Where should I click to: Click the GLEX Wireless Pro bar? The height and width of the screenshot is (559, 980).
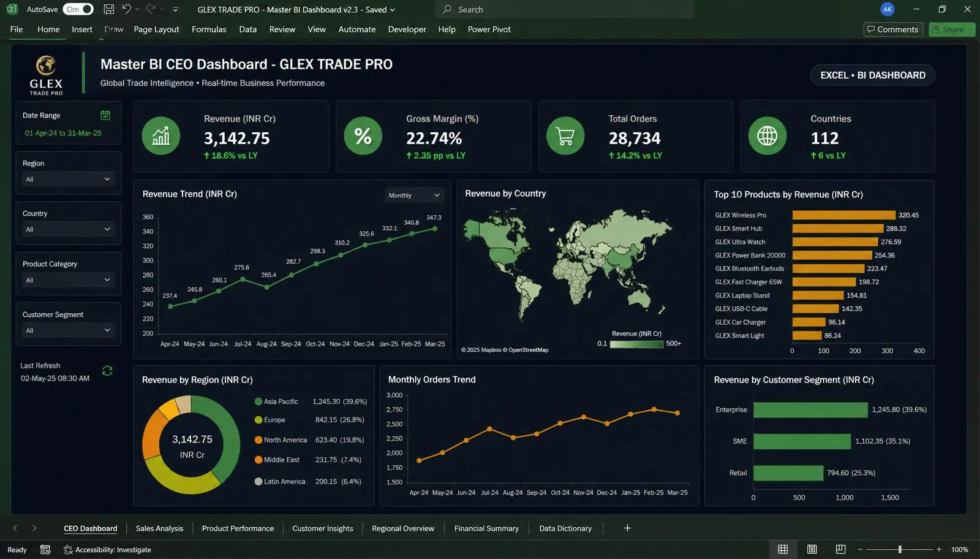click(x=843, y=215)
